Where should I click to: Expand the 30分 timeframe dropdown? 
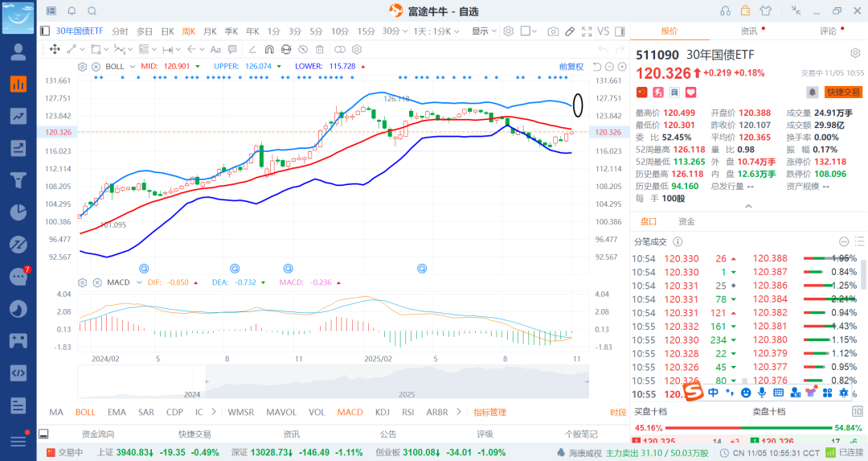395,31
